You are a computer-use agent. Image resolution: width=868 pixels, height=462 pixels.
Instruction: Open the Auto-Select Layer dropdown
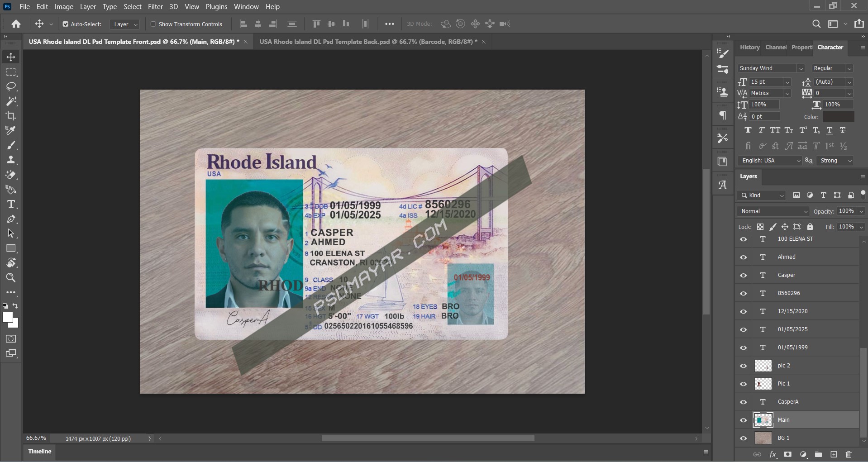click(124, 24)
